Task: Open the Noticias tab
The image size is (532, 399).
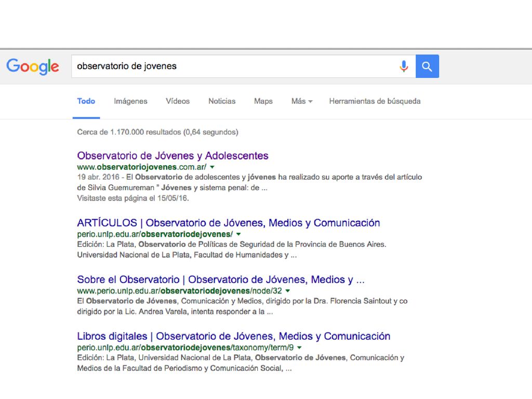Action: click(x=222, y=101)
